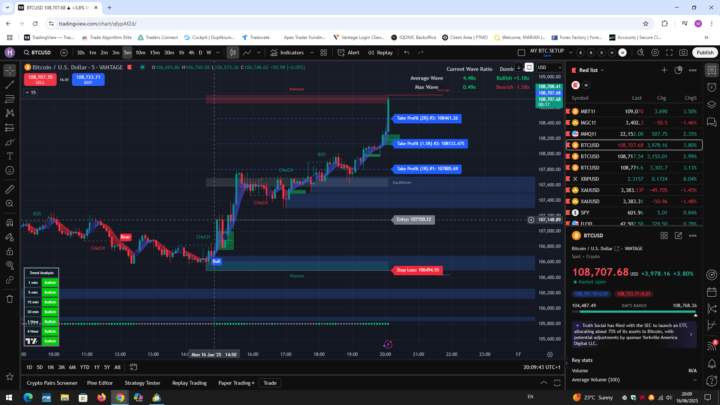Take a chart snapshot camera icon
This screenshot has width=720, height=405.
(683, 53)
